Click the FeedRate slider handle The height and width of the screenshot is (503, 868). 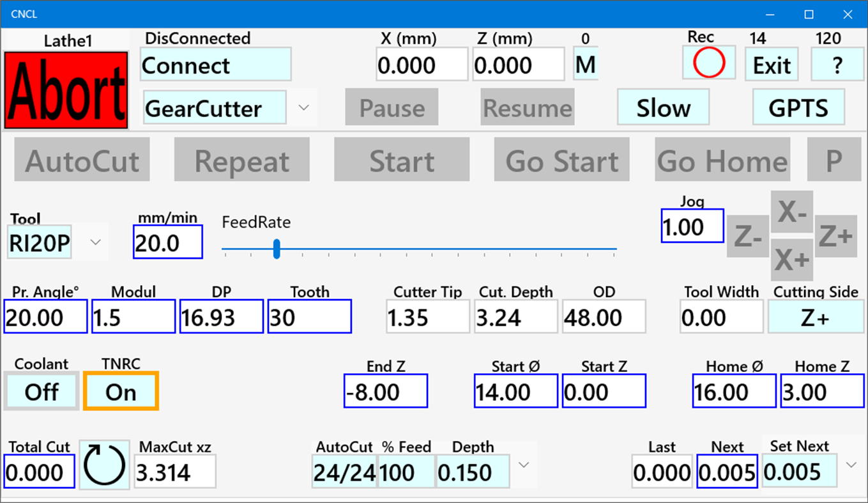[x=277, y=249]
